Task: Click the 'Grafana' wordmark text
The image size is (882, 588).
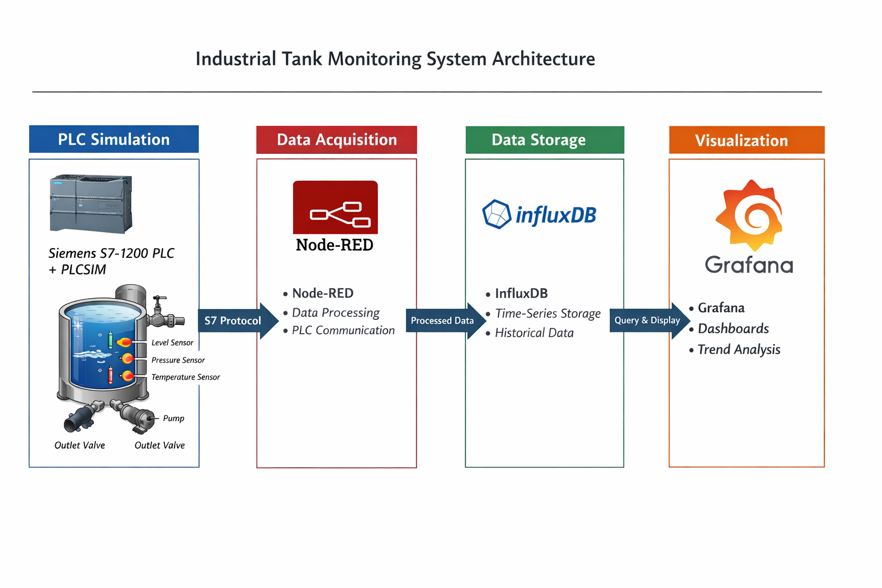Action: click(749, 265)
